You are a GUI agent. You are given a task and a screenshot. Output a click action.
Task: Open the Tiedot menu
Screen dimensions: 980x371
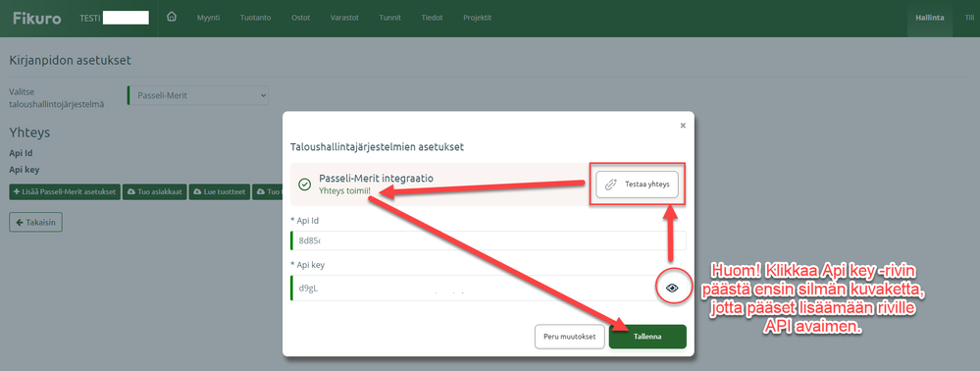pos(432,18)
